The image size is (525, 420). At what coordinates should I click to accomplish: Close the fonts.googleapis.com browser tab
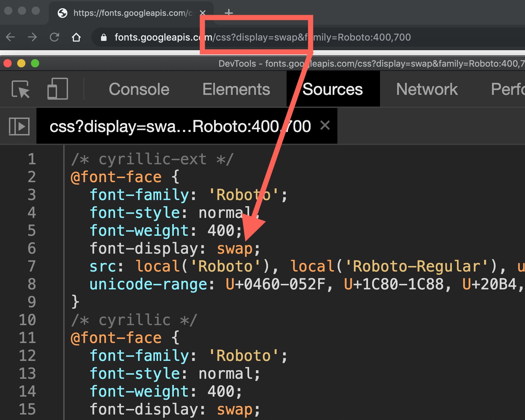tap(203, 13)
